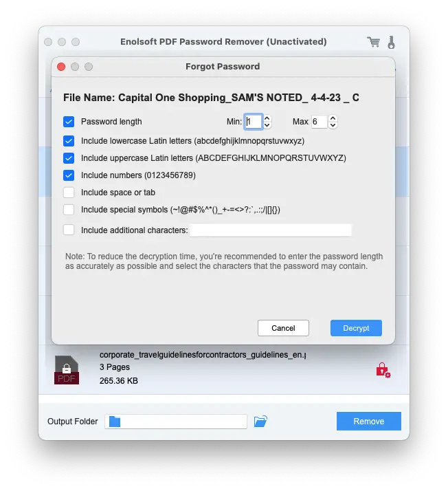Click the locked PDF file thumbnail
Viewport: 448px width, 491px height.
pos(67,370)
